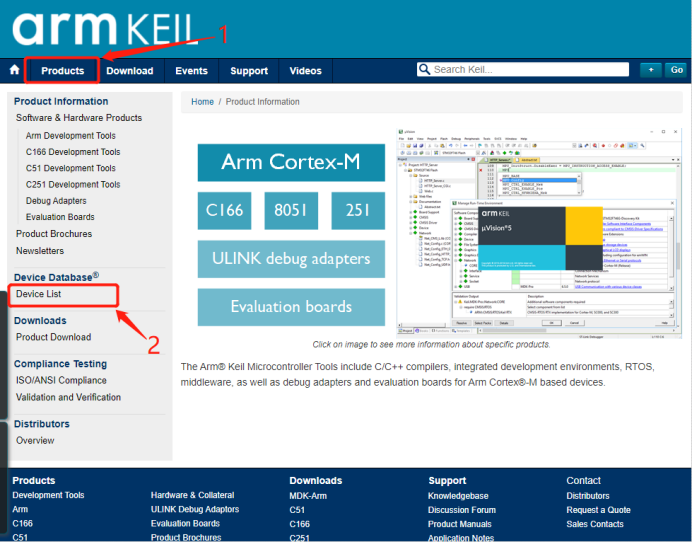Open footer ULINK Debug Adaptors link
Viewport: 693px width, 542px height.
click(195, 509)
